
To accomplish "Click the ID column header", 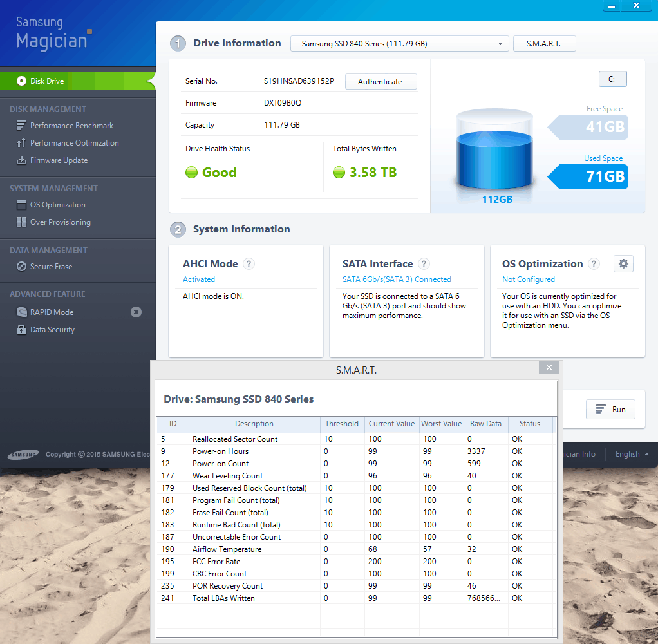I will 173,424.
